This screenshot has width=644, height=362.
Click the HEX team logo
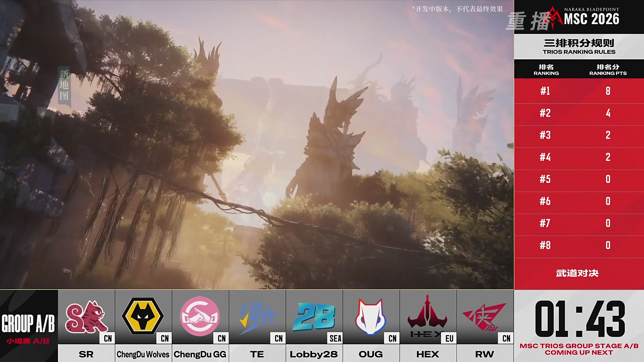click(427, 316)
